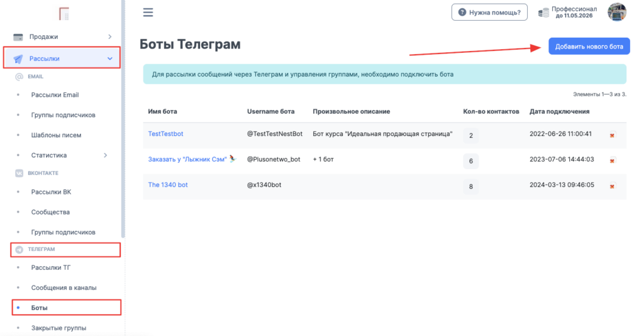This screenshot has width=644, height=336.
Task: Open the TestTestbot bot link
Action: pos(165,134)
